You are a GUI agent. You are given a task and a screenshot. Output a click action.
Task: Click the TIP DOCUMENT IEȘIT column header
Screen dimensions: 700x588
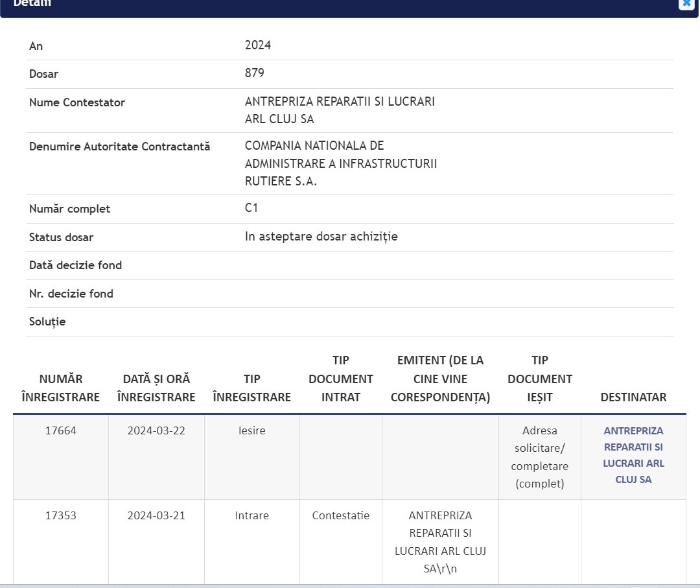540,379
